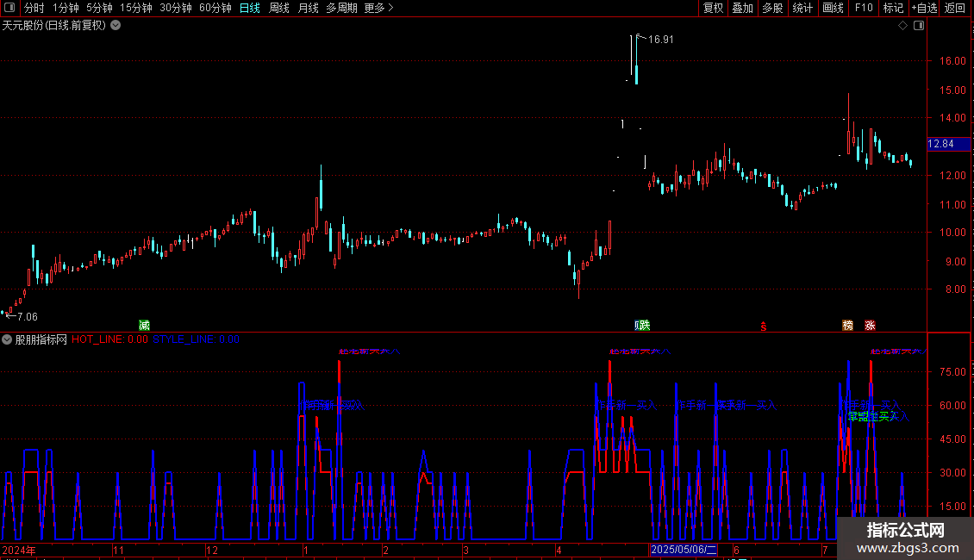Open the 多股 multi-stock view
This screenshot has height=560, width=974.
point(772,8)
